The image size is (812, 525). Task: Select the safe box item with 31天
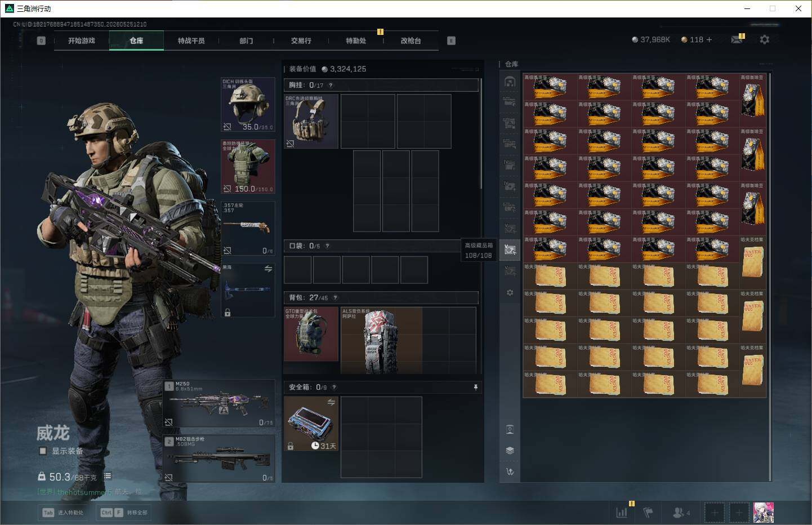click(311, 424)
